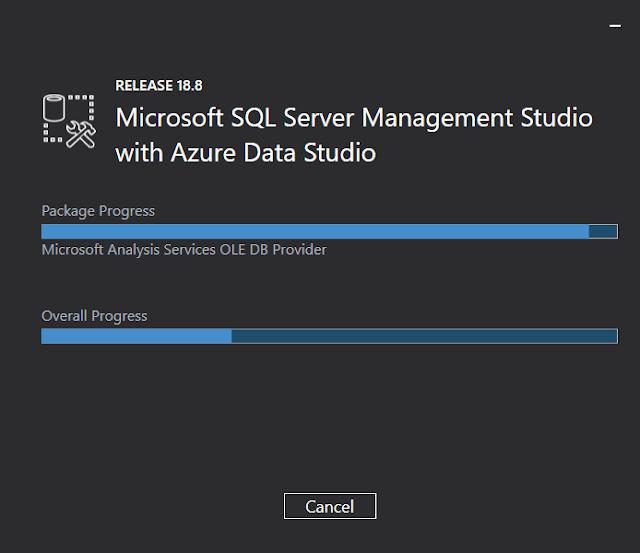Viewport: 640px width, 553px height.
Task: Click the unfilled end of Package Progress bar
Action: tap(603, 231)
